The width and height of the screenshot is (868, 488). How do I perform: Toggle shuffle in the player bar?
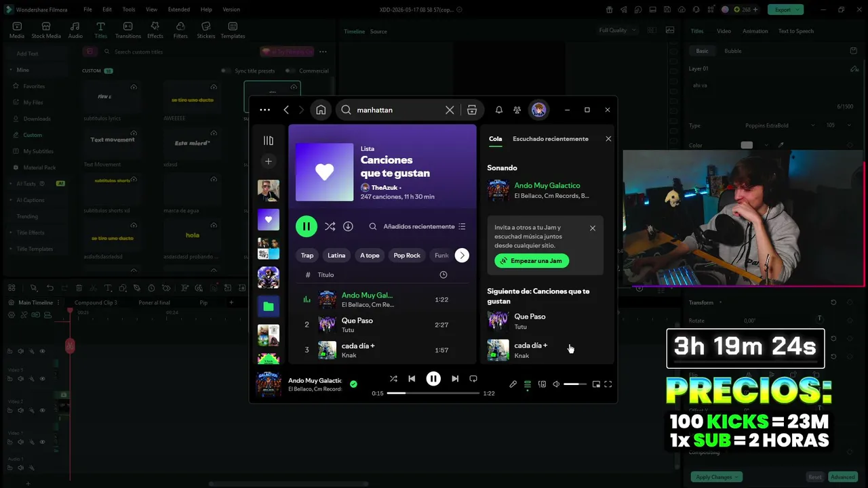click(x=393, y=379)
